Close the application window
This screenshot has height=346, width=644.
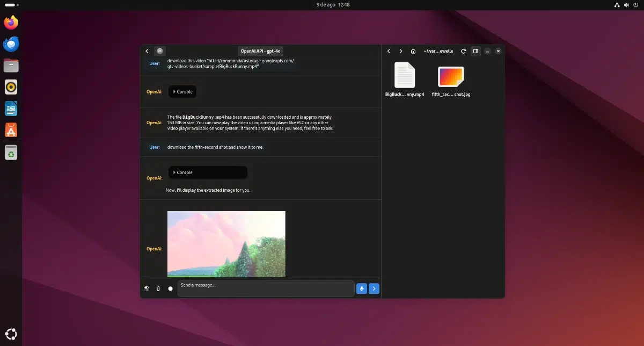[x=498, y=51]
